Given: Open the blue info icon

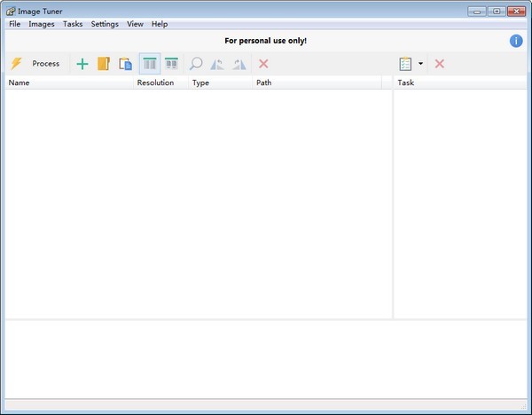Looking at the screenshot, I should tap(516, 41).
